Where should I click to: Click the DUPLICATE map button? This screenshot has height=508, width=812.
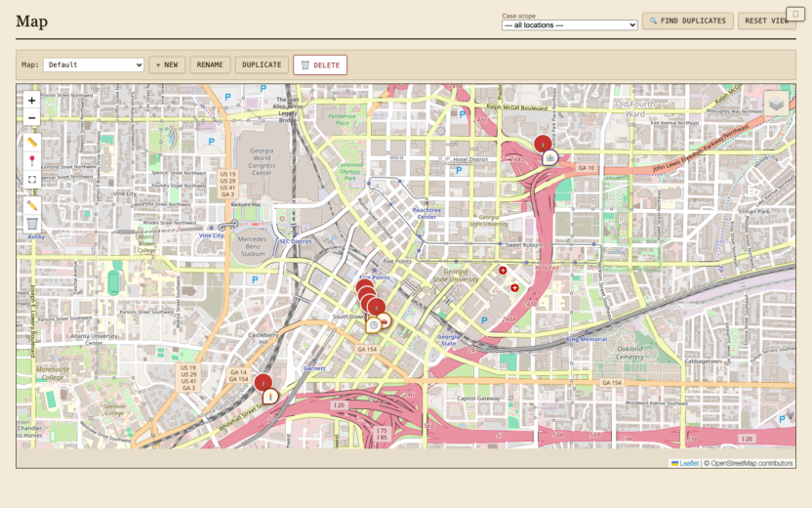coord(262,64)
